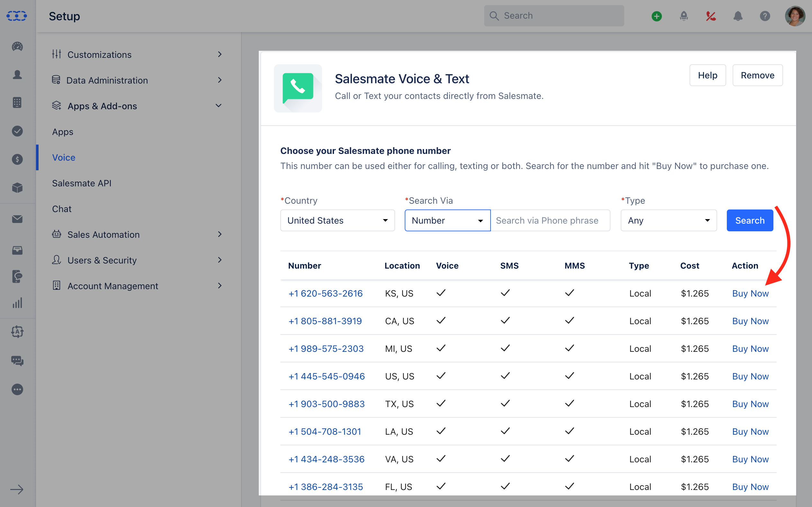Open number +1 504-708-1301 link
This screenshot has height=507, width=812.
tap(325, 431)
